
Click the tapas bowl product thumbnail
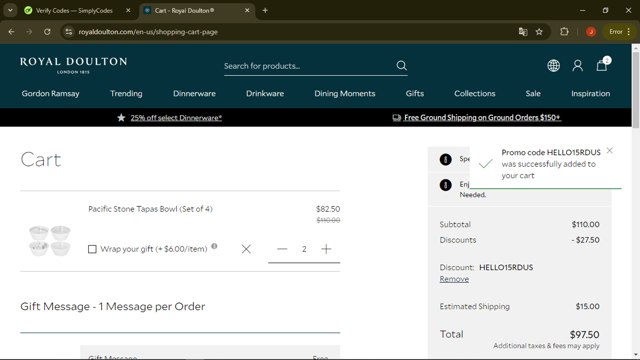[x=50, y=240]
